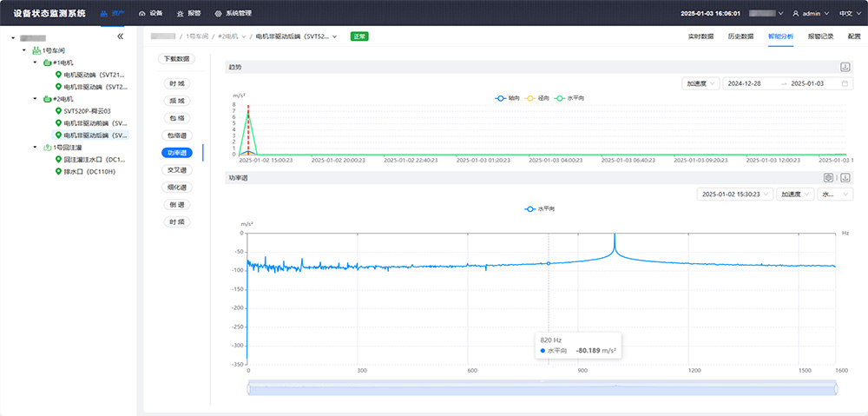
Task: Click the #2电机 motor icon
Action: pos(47,99)
